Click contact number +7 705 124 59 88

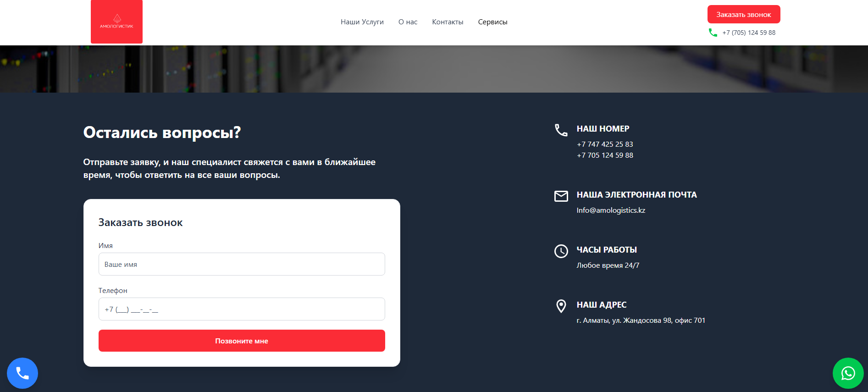pyautogui.click(x=605, y=155)
